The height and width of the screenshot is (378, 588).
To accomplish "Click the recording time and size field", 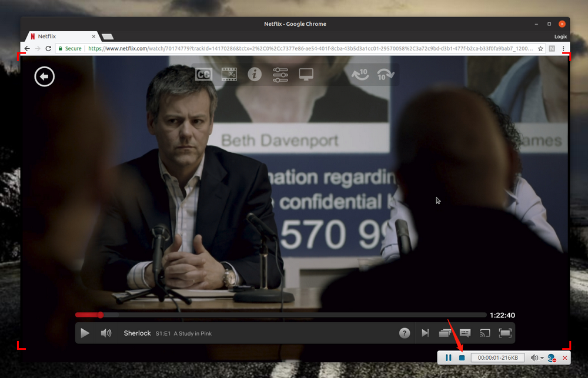I will pos(497,358).
